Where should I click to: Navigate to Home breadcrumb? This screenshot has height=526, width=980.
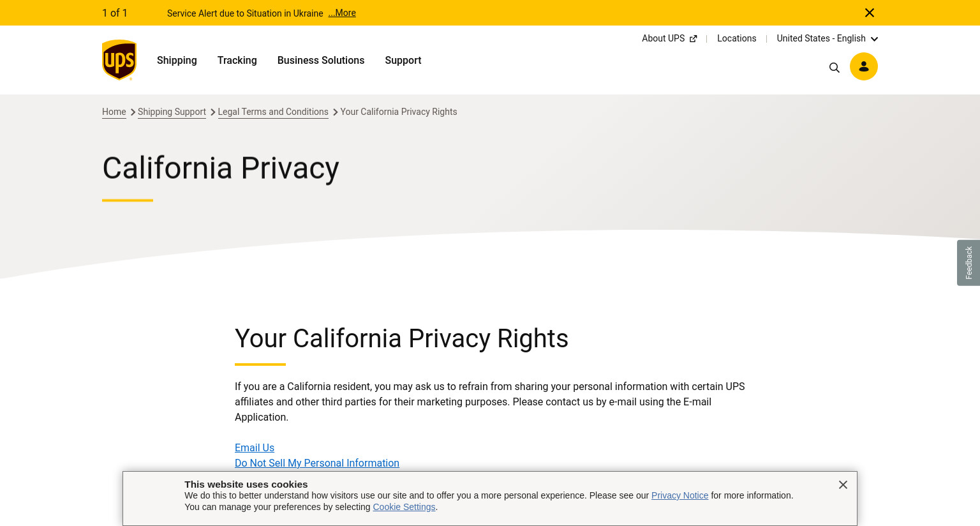click(114, 112)
